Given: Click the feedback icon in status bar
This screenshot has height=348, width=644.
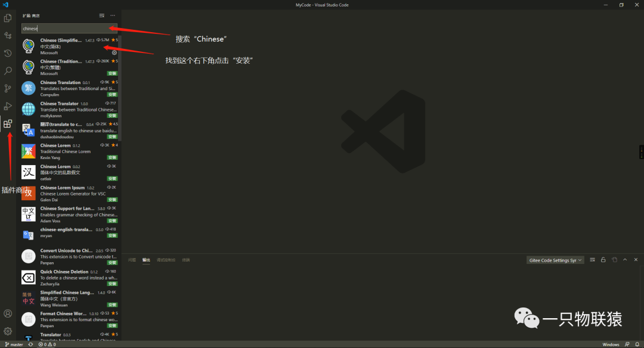Looking at the screenshot, I should coord(627,344).
